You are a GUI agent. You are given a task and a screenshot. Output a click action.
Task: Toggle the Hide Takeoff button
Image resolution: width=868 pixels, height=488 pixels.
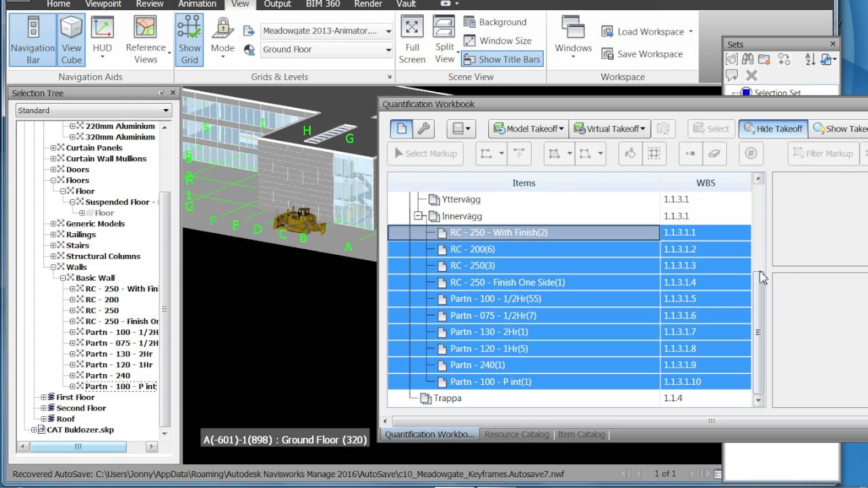pos(772,129)
